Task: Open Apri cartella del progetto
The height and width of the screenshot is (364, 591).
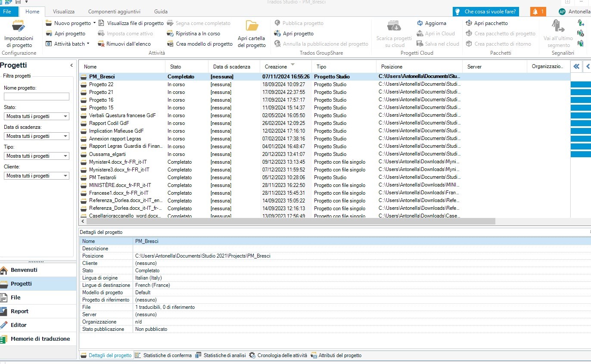Action: pyautogui.click(x=252, y=34)
